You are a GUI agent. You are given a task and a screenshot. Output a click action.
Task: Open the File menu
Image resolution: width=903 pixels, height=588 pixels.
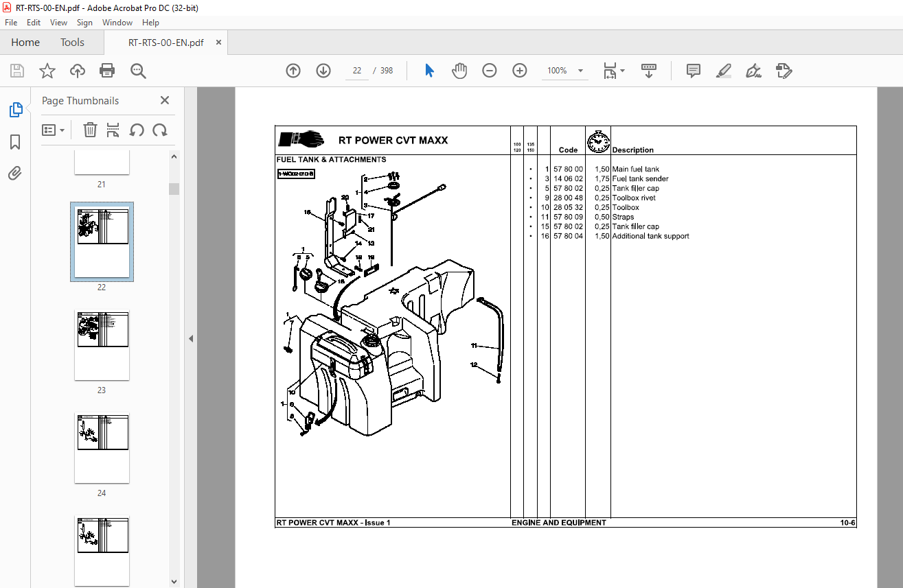point(11,23)
